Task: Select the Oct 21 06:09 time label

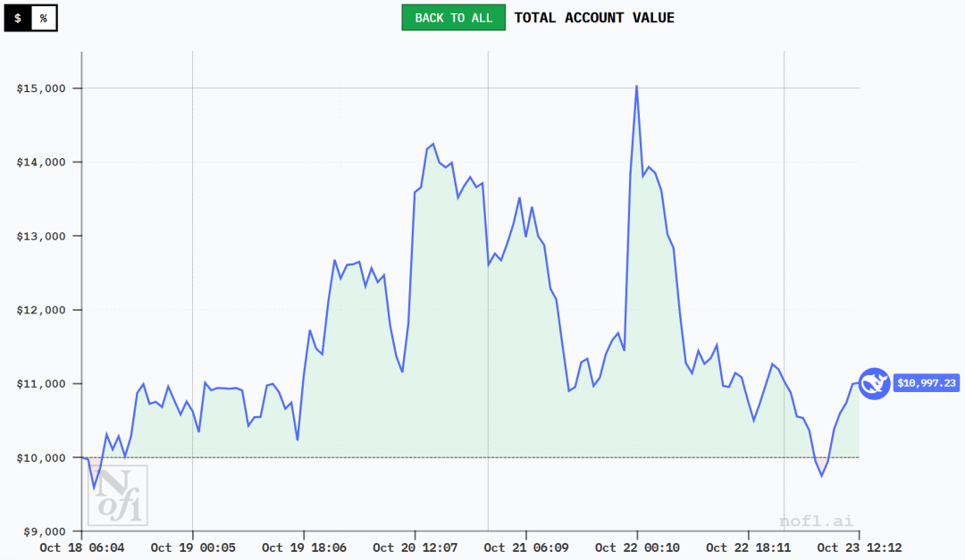Action: click(x=525, y=547)
